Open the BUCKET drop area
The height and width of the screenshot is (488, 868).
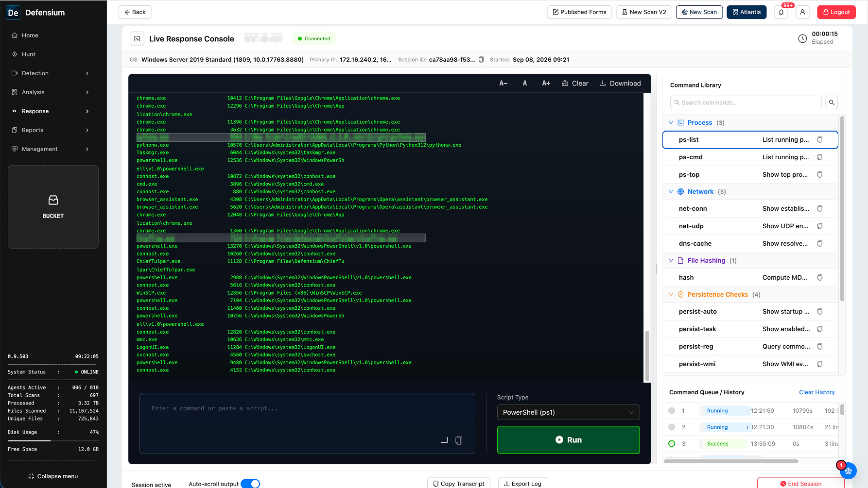tap(53, 207)
